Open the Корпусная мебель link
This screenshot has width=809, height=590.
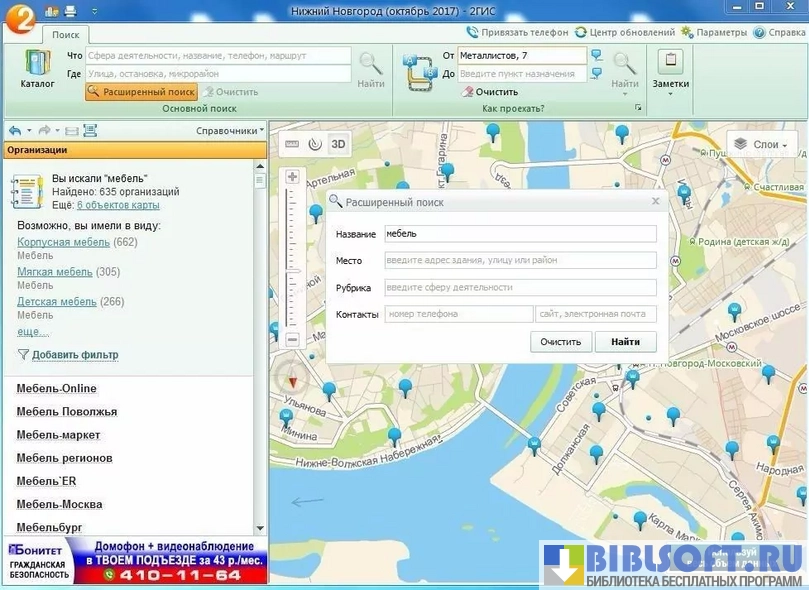pyautogui.click(x=64, y=242)
